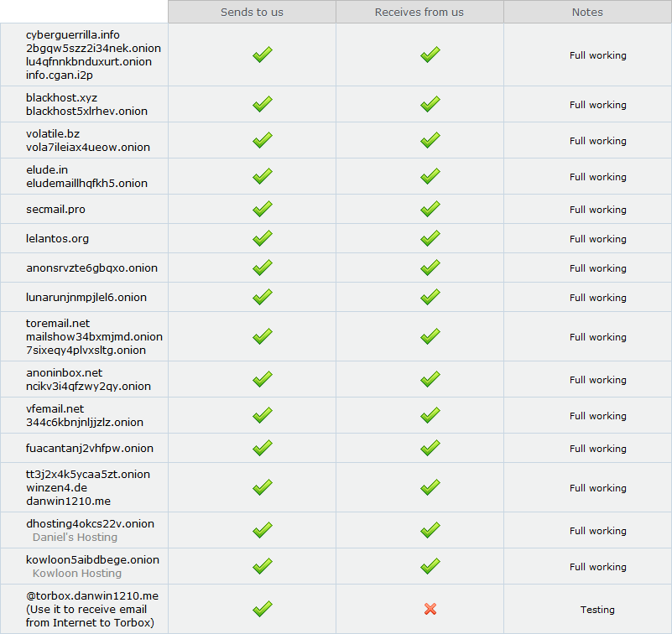This screenshot has height=634, width=672.
Task: Click the 'Full working' note for fuacantanj2vhfpw.onion
Action: click(597, 449)
